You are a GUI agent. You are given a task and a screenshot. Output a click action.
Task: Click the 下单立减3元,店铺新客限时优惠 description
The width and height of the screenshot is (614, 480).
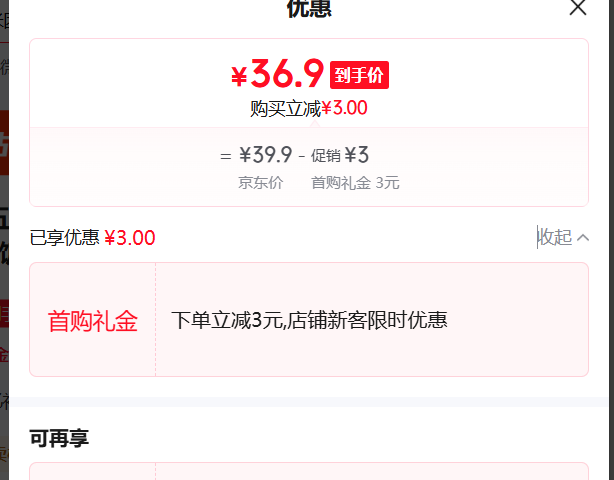point(309,320)
